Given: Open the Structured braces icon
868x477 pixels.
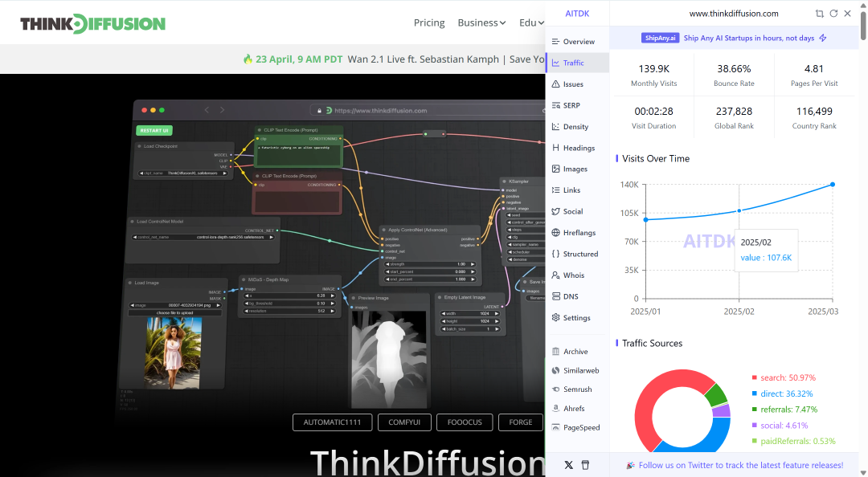Looking at the screenshot, I should tap(555, 254).
